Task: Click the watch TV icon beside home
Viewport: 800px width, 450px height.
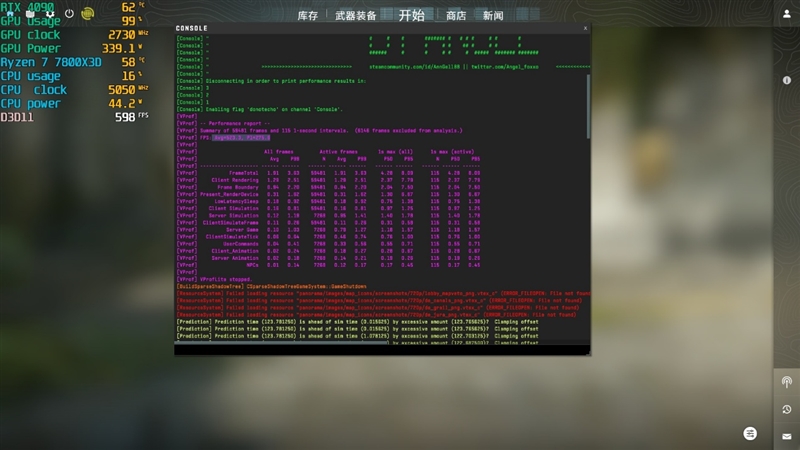Action: (30, 14)
